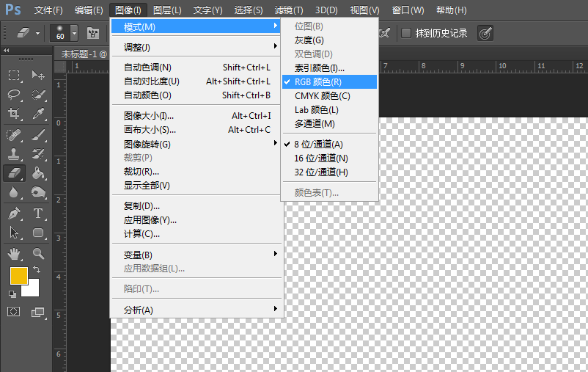Switch to Grayscale mode

point(329,40)
